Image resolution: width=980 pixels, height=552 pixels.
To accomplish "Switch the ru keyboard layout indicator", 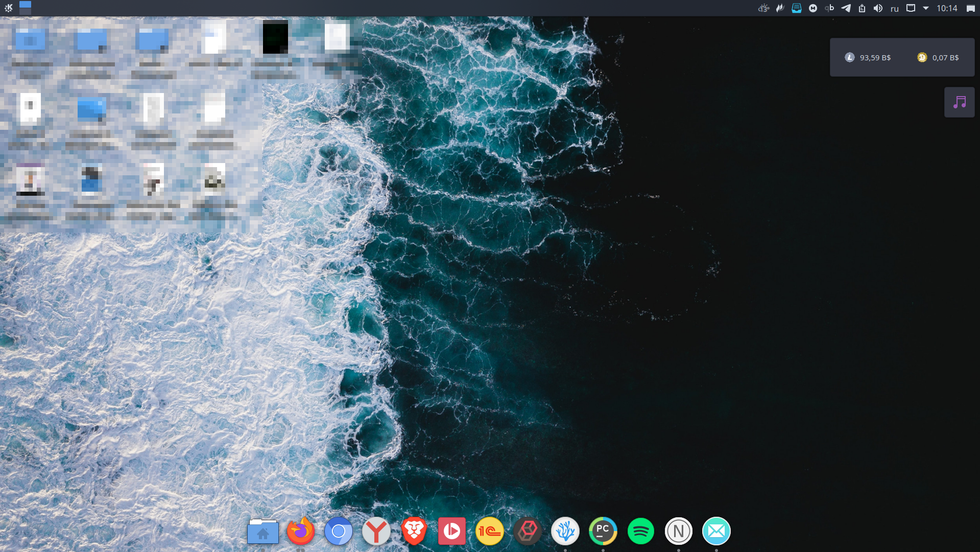I will click(x=894, y=8).
